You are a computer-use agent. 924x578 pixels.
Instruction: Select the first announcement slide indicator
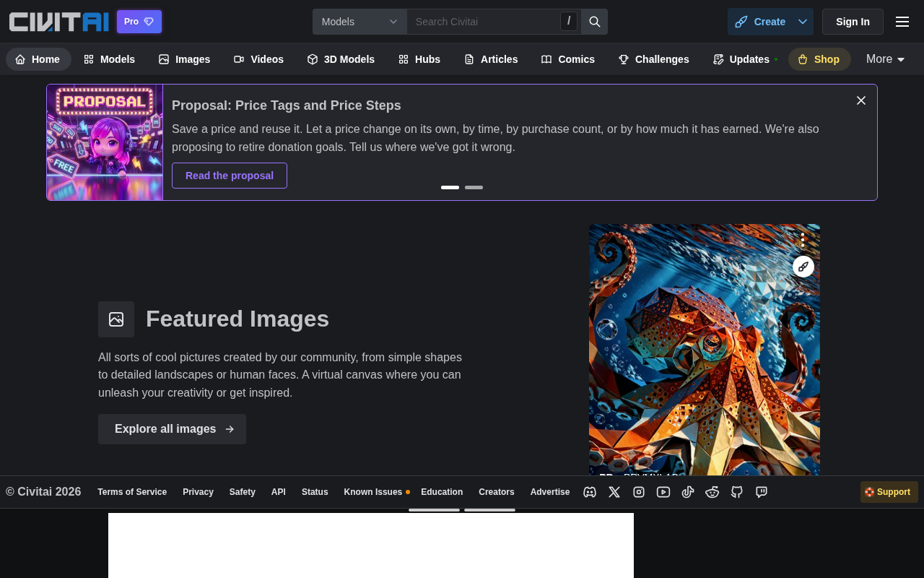point(450,187)
